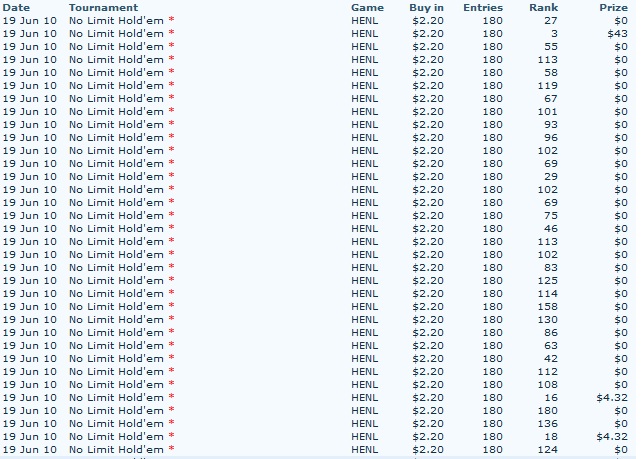Select the rank value 158
Viewport: 643px width, 459px height.
pyautogui.click(x=547, y=307)
